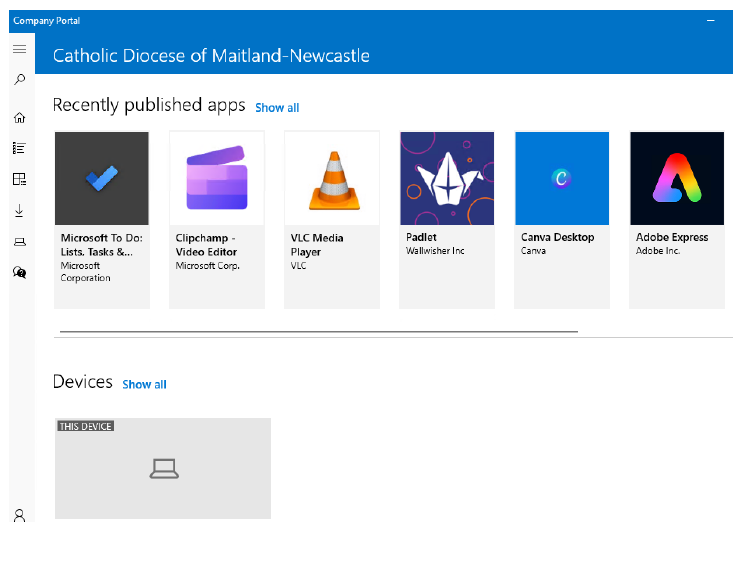Open Downloads & updates sidebar icon

[x=19, y=210]
